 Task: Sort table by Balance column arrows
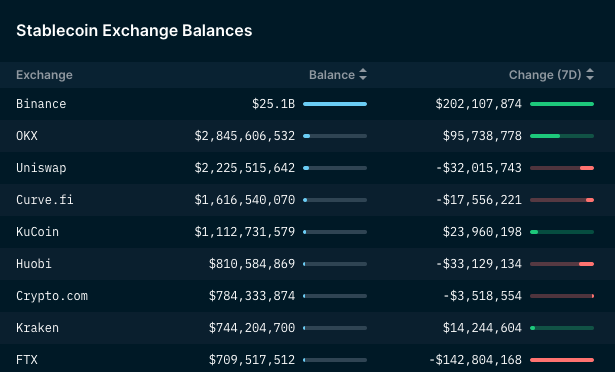pos(363,74)
